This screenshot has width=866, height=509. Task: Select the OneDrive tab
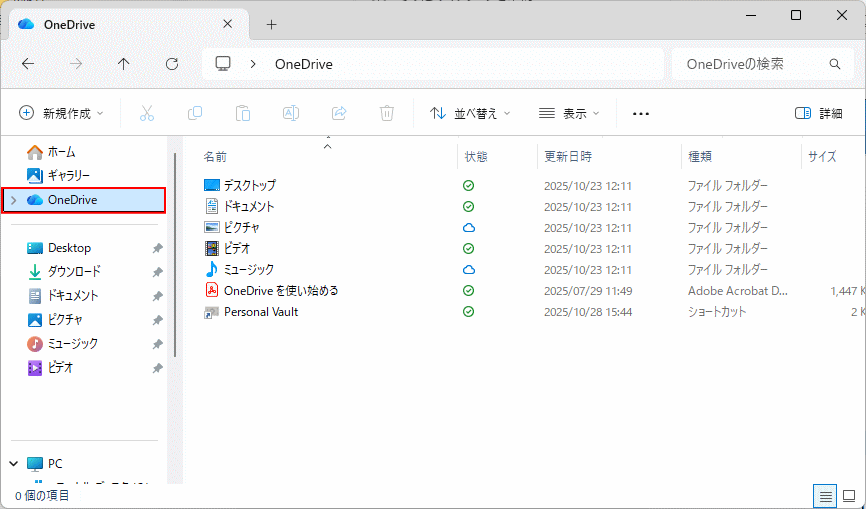coord(129,25)
